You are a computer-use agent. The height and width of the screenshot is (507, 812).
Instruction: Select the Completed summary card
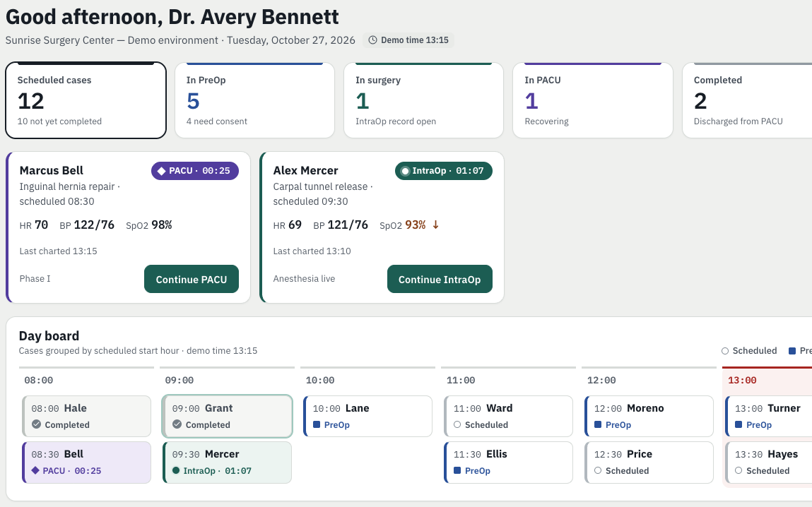pos(747,100)
